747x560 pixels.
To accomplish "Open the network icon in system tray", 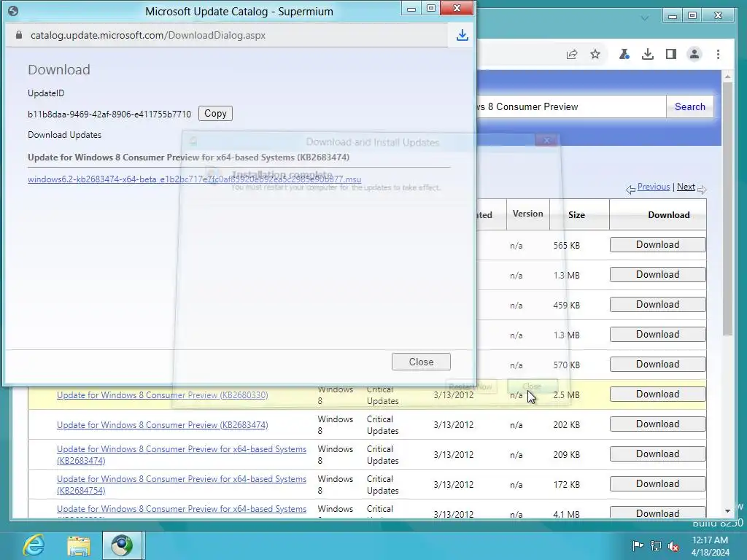I will click(x=656, y=545).
